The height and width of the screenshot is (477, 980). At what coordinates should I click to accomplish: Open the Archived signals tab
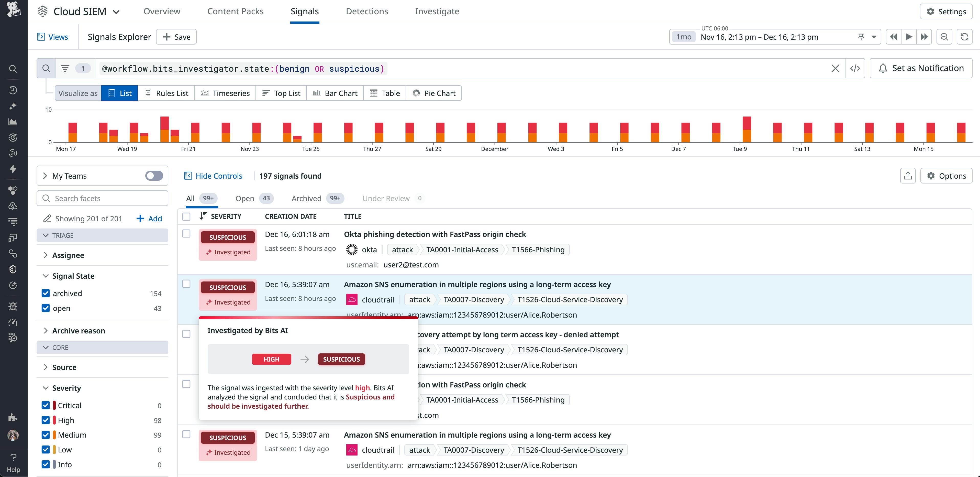306,198
